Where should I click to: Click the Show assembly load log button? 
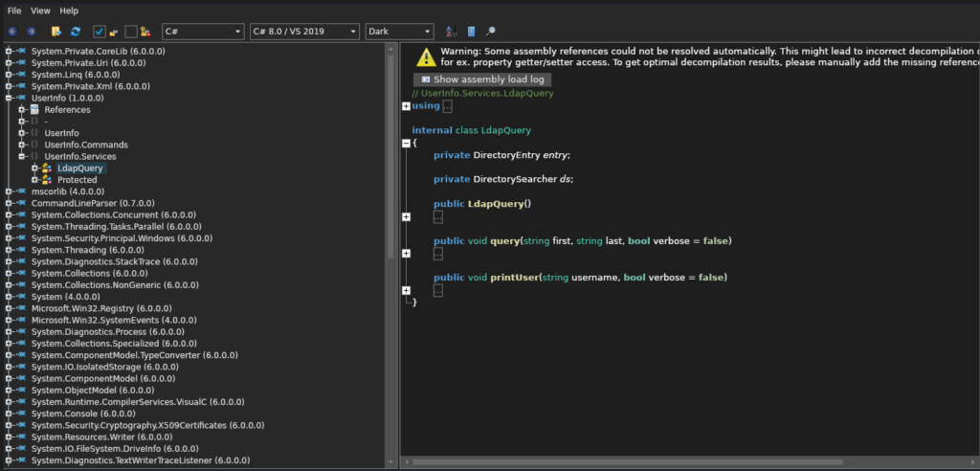pos(481,79)
